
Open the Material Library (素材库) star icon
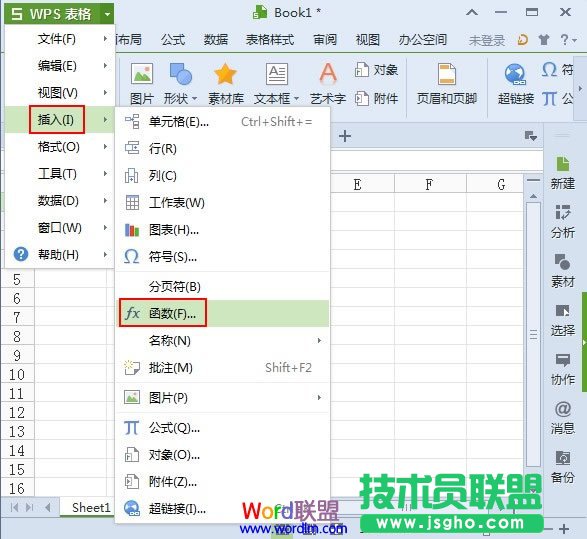coord(226,83)
